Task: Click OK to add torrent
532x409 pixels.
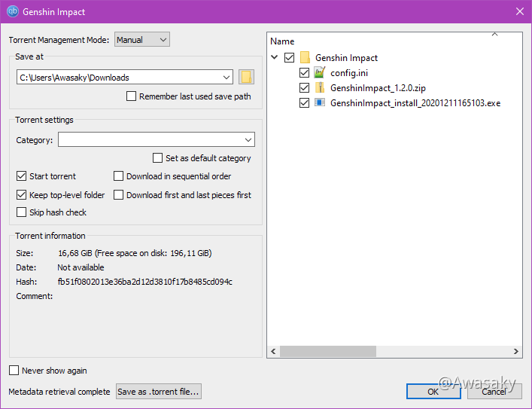Action: coord(433,392)
